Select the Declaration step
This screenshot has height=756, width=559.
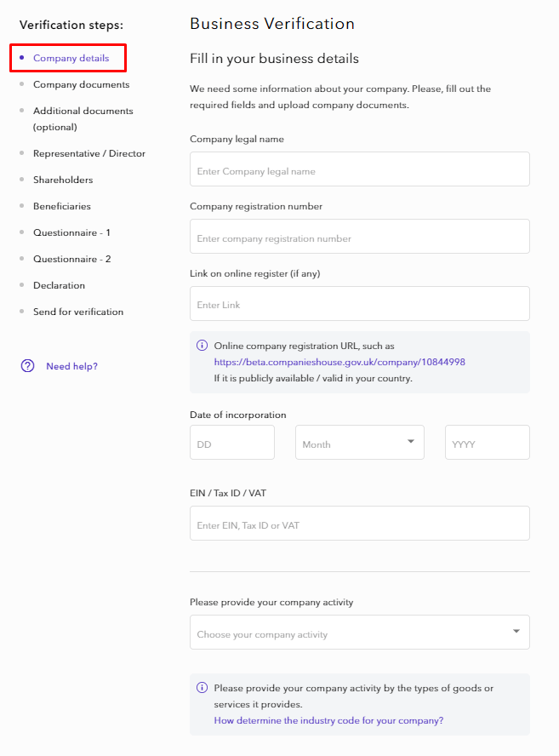click(x=59, y=285)
